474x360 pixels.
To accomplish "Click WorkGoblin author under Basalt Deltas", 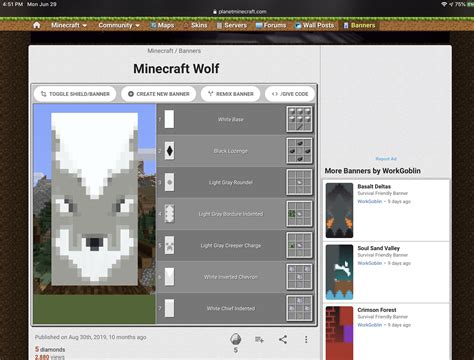I will click(370, 201).
